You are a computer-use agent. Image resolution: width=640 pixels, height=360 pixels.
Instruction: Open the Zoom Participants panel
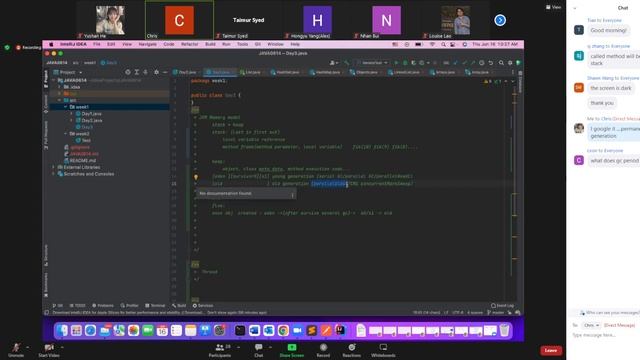220,350
